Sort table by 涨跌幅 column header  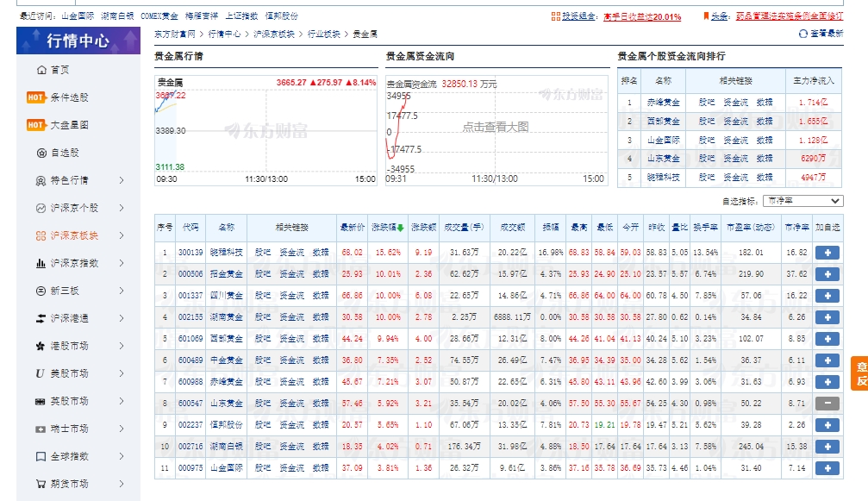point(388,227)
